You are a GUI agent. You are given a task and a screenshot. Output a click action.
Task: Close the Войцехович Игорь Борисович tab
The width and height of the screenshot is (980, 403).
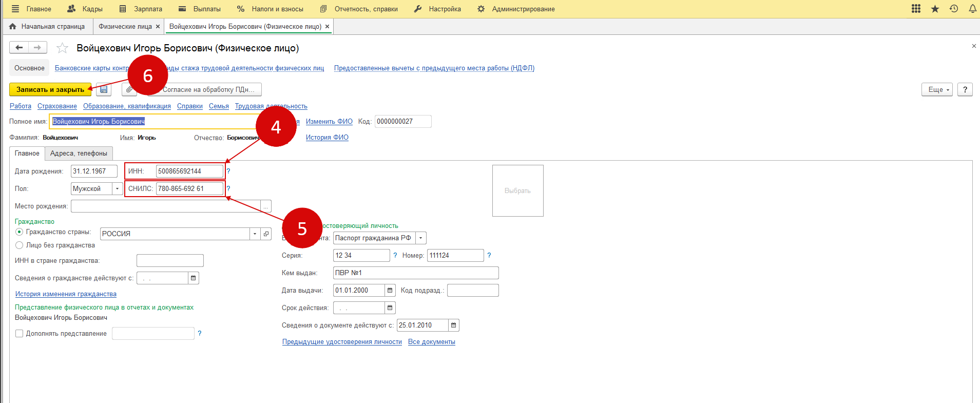coord(327,26)
